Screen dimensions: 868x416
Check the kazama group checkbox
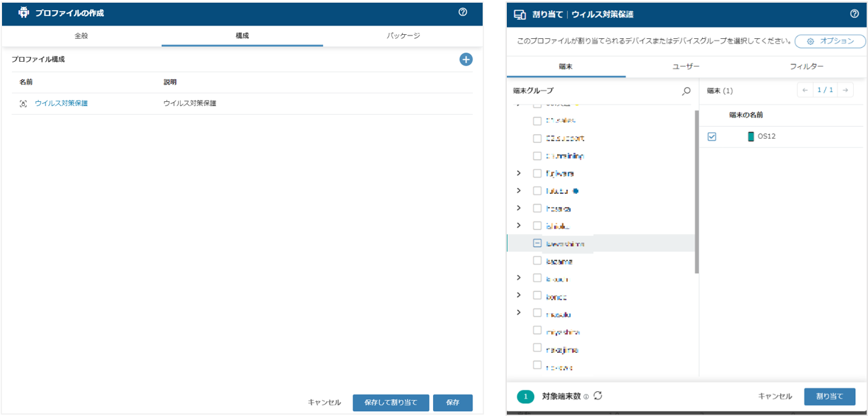click(x=537, y=260)
